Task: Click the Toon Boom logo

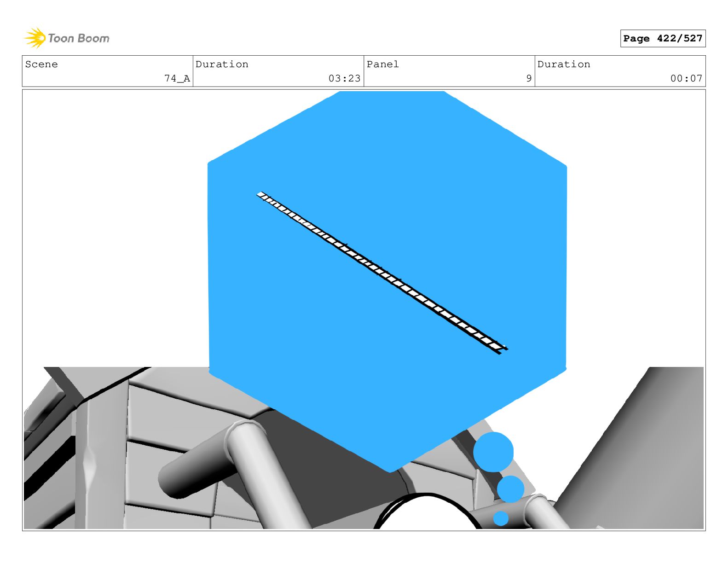Action: (x=67, y=38)
